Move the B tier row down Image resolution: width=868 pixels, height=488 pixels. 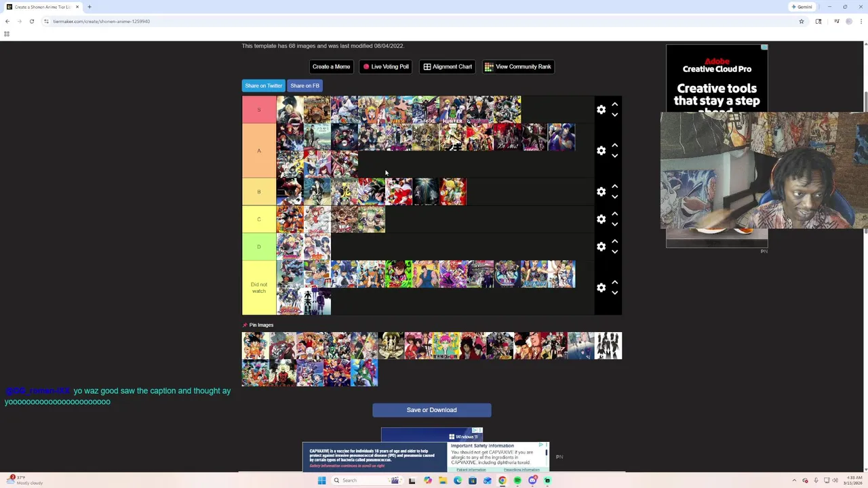coord(614,197)
